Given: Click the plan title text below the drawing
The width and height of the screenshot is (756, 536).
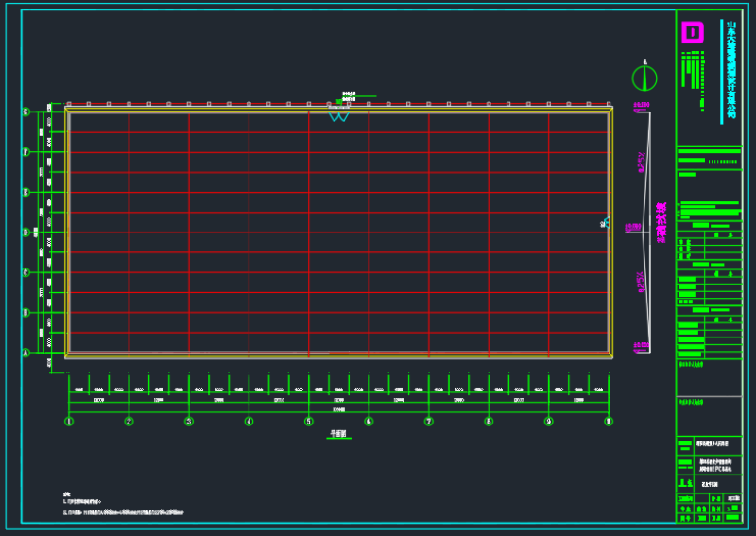Looking at the screenshot, I should 338,434.
